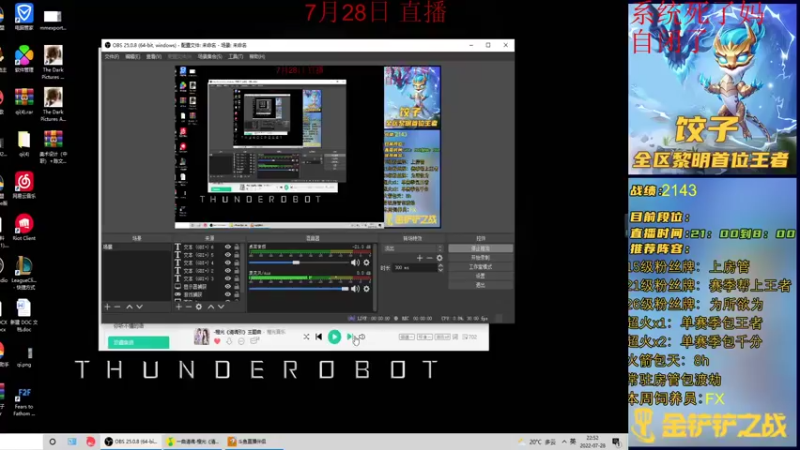Toggle visibility of text source GDI+ 3

coord(228,279)
